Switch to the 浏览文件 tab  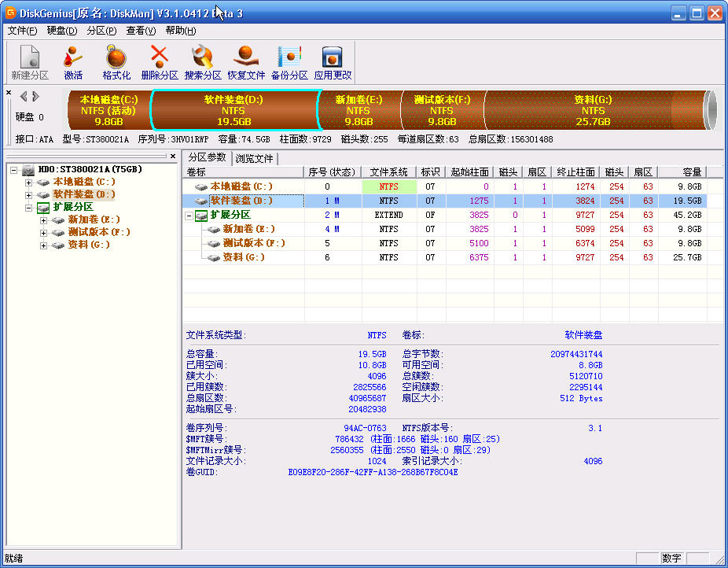pos(255,158)
